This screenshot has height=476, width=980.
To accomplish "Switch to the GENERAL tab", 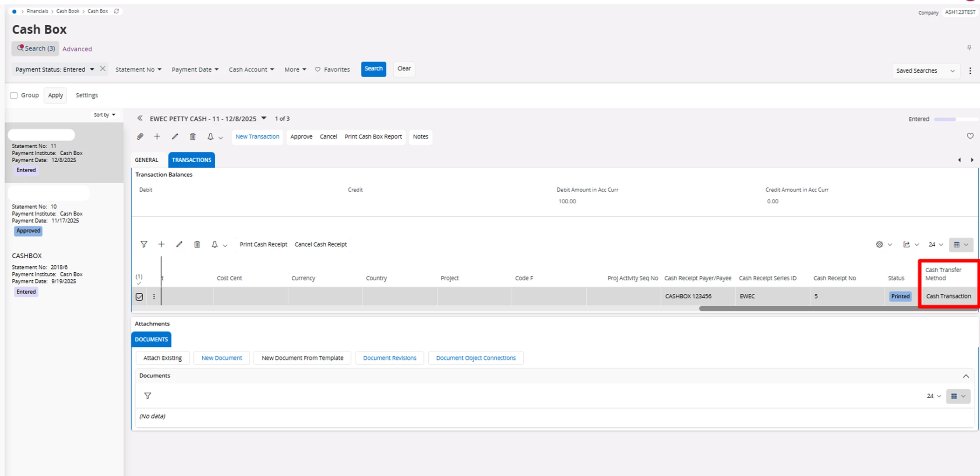I will tap(146, 160).
